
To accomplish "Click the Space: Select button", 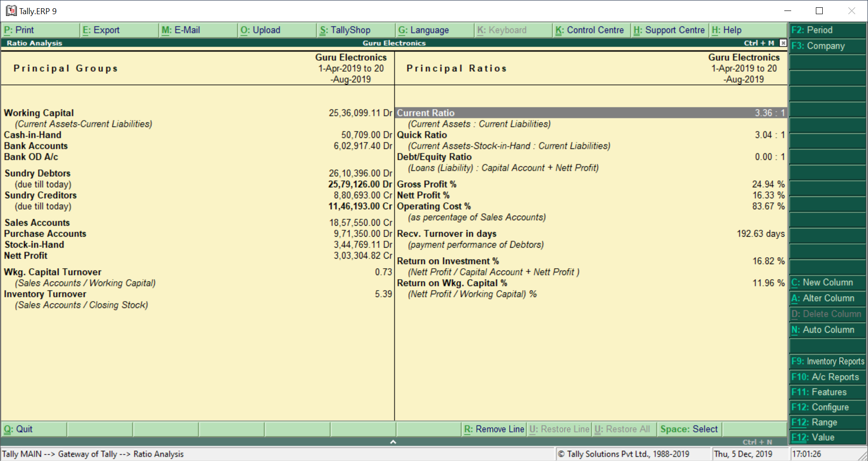I will [x=690, y=429].
